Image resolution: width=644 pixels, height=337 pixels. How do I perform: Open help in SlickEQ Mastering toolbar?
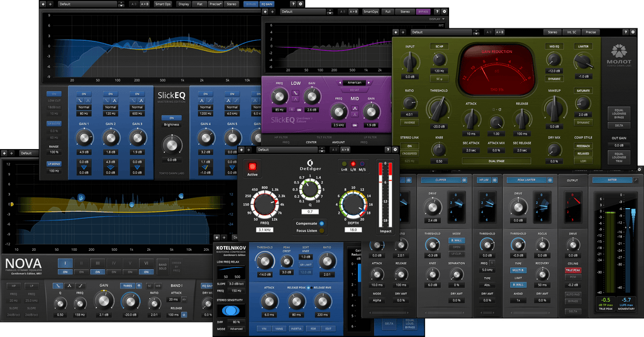[x=293, y=4]
